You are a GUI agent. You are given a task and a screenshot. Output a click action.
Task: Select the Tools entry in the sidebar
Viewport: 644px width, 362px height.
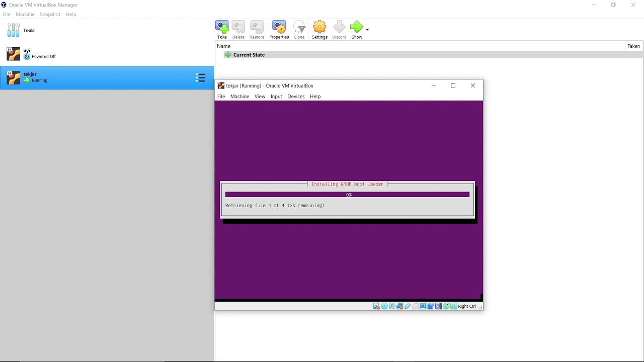tap(107, 30)
